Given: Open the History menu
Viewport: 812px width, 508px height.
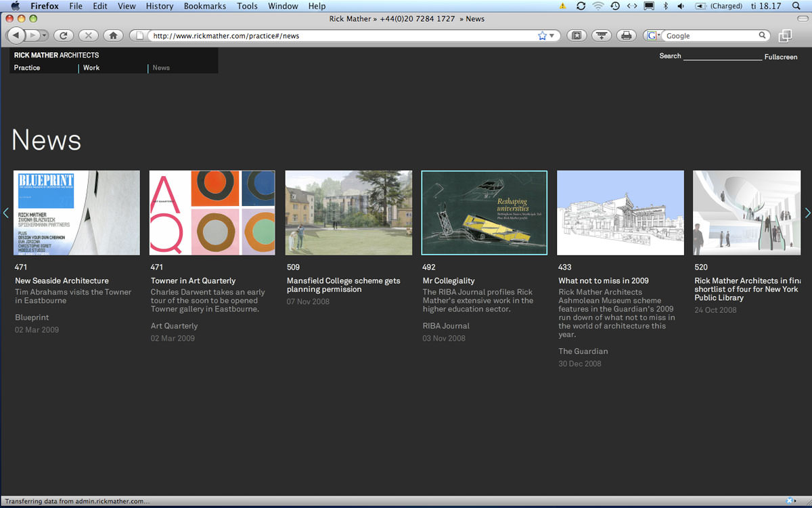Looking at the screenshot, I should 160,6.
